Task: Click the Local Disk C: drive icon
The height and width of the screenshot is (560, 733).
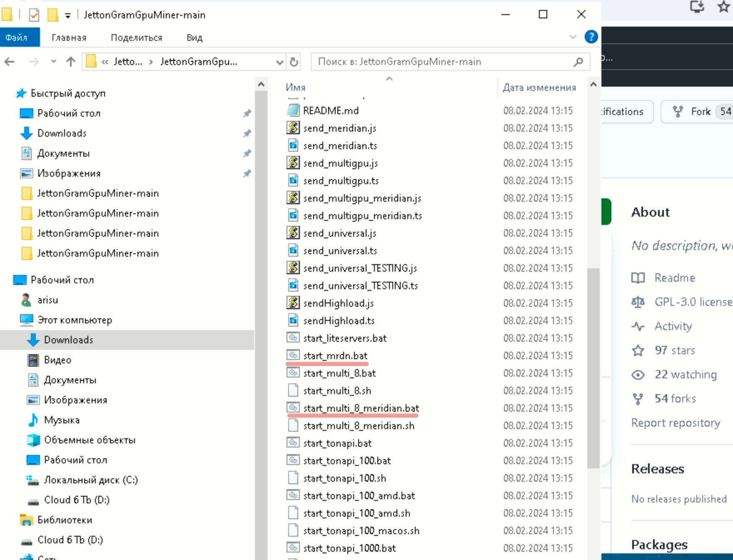Action: point(33,480)
